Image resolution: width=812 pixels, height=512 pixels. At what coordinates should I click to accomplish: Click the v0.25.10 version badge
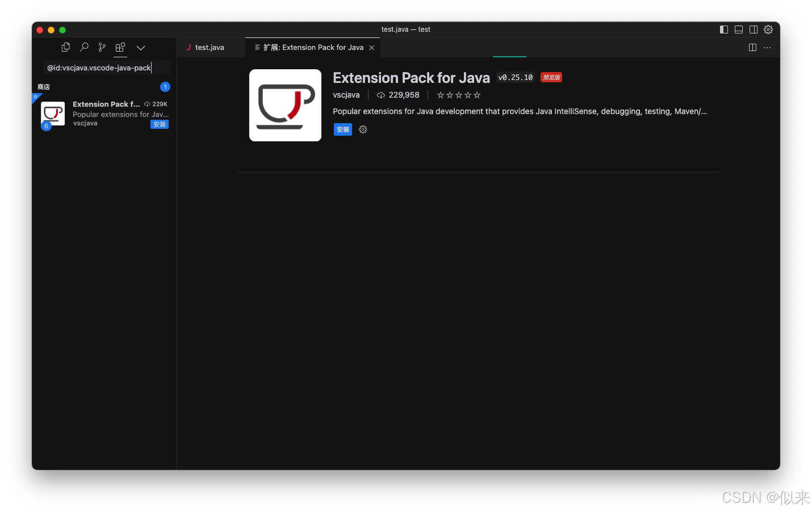point(516,77)
